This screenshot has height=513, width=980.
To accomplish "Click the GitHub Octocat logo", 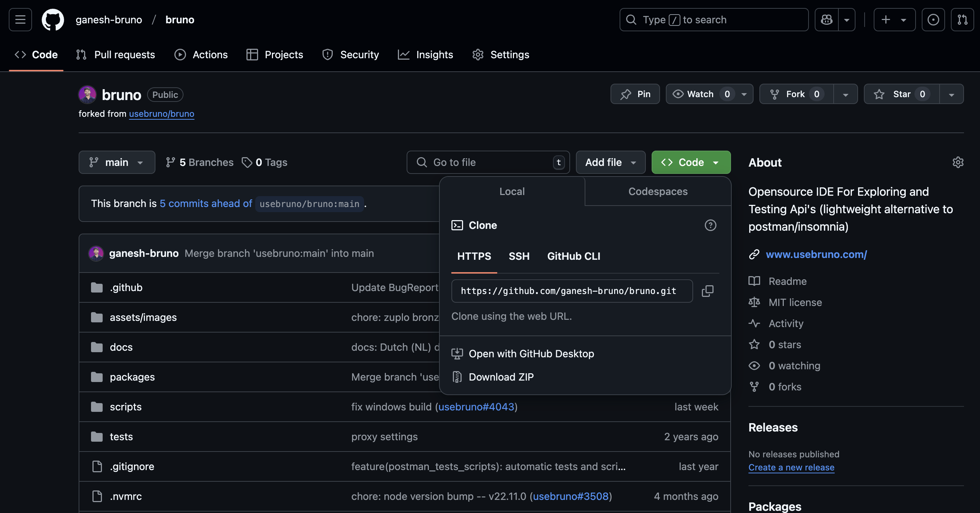I will point(52,20).
